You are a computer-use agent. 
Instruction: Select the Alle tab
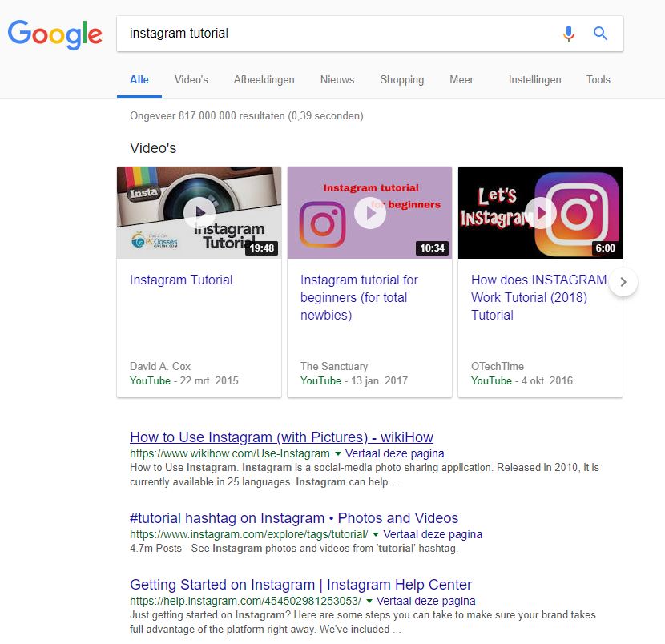[x=139, y=80]
